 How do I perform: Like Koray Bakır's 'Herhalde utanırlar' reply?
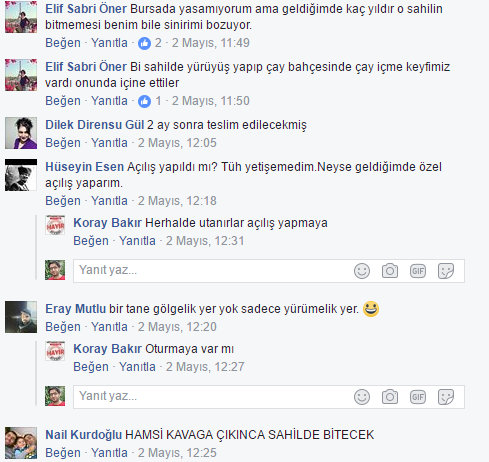tap(91, 241)
